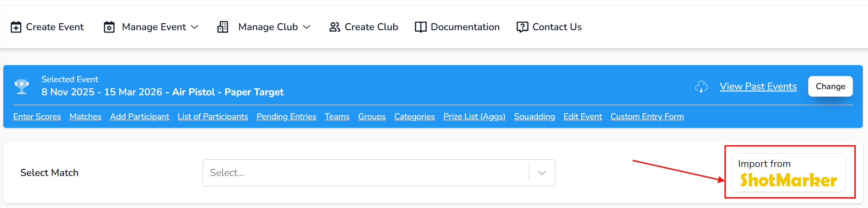Open the Select Match dropdown arrow
868x208 pixels.
(x=542, y=173)
